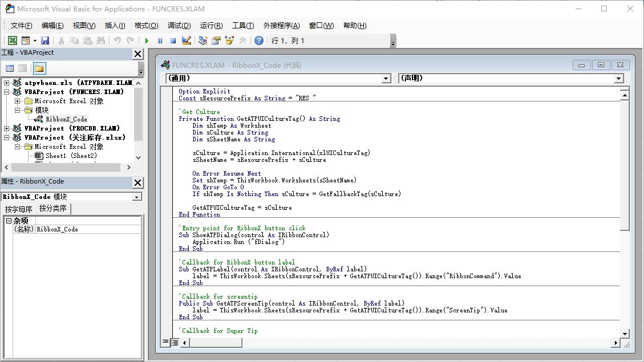
Task: Switch to the 按分类序 tab
Action: 52,209
